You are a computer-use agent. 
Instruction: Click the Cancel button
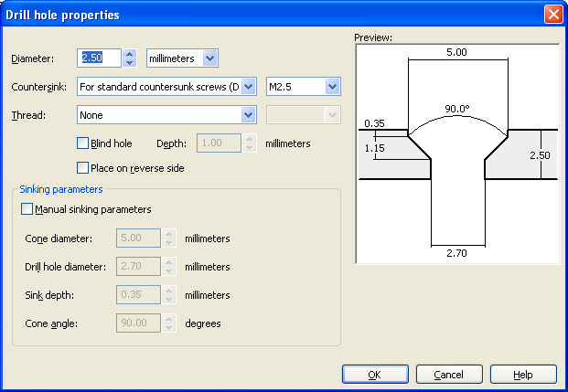tap(449, 375)
